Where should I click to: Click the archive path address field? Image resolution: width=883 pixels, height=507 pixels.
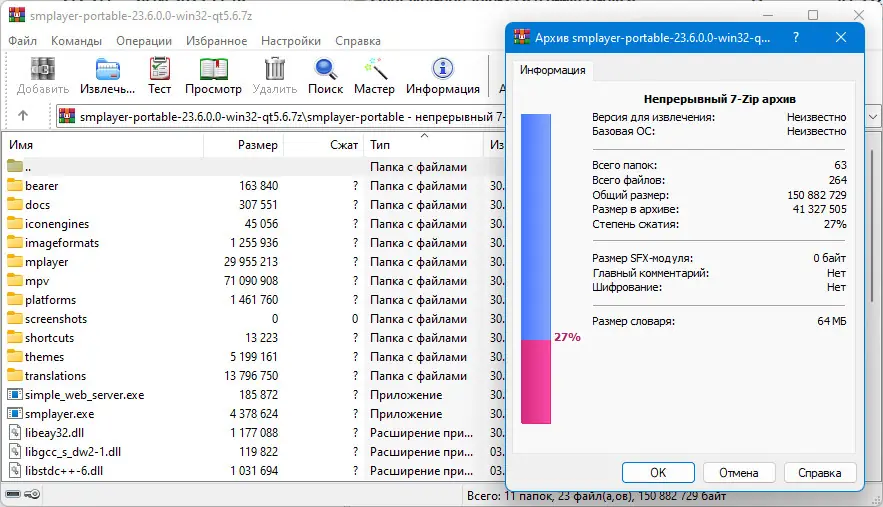281,117
